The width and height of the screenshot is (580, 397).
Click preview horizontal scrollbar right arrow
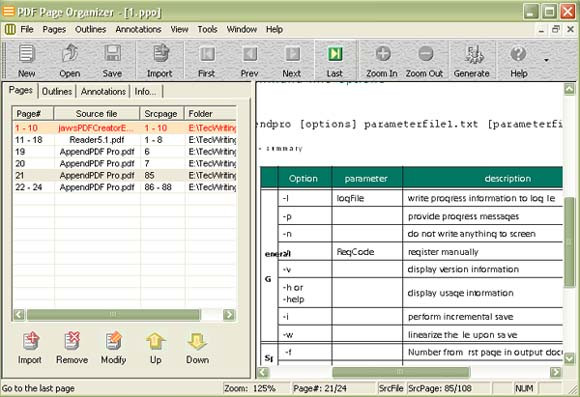[x=556, y=372]
